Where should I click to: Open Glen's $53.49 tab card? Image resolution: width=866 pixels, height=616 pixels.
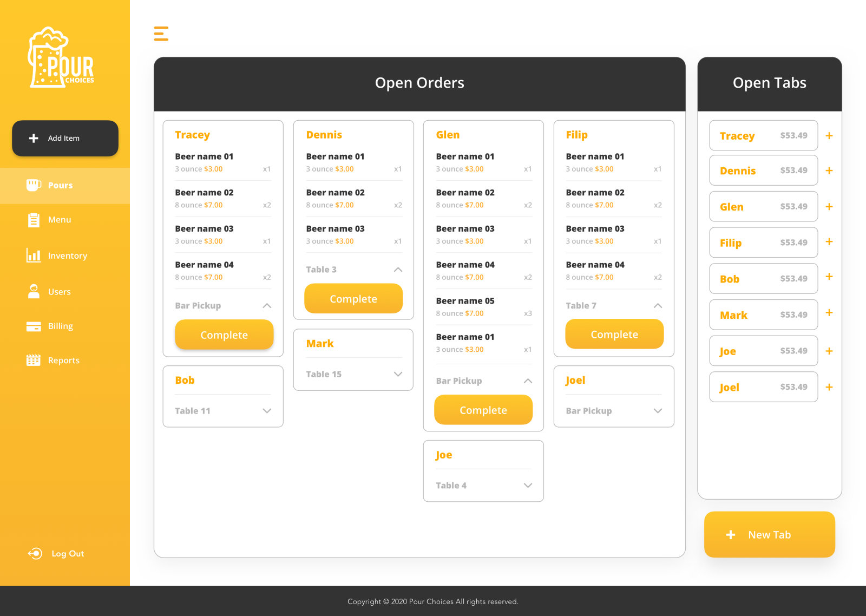763,207
